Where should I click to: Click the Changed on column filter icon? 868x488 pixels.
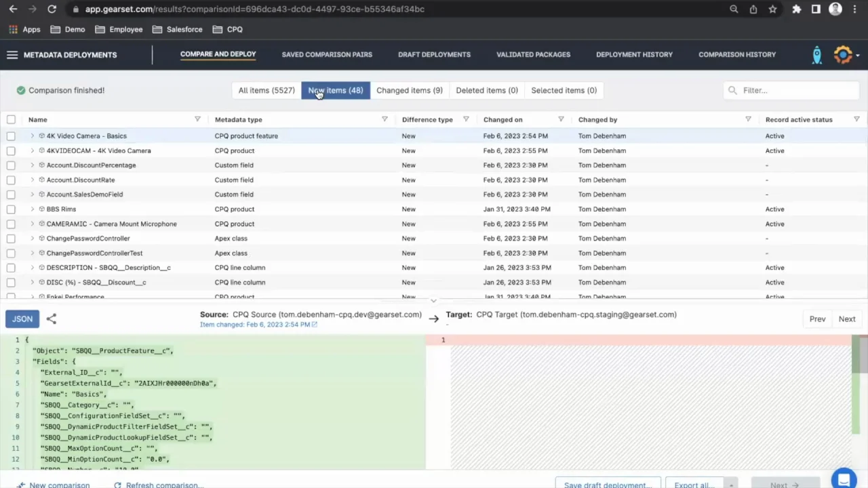pyautogui.click(x=561, y=119)
